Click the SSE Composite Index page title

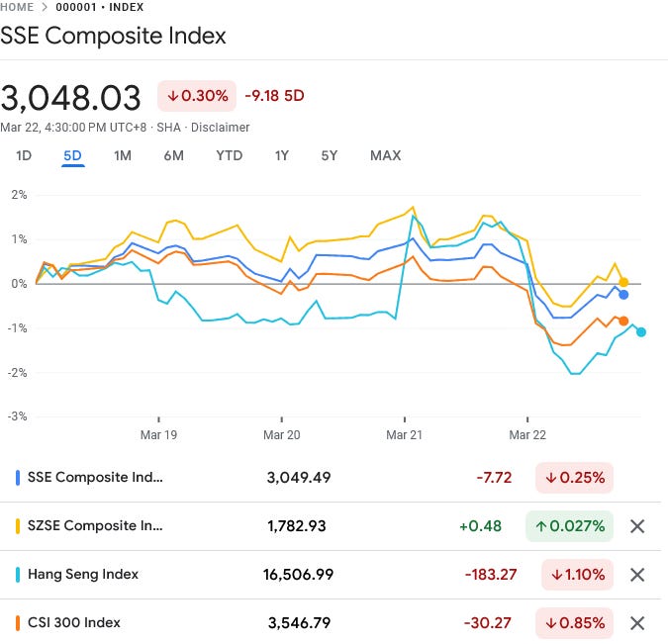click(x=113, y=36)
